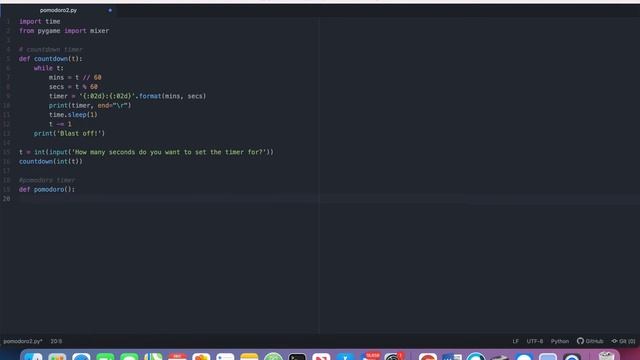Place the cursor on the 'import time' line

point(40,21)
